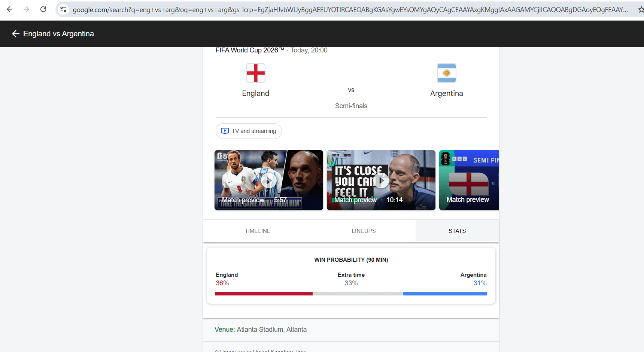Click the Today, 20:00 kickoff time
This screenshot has height=352, width=644.
coord(309,50)
